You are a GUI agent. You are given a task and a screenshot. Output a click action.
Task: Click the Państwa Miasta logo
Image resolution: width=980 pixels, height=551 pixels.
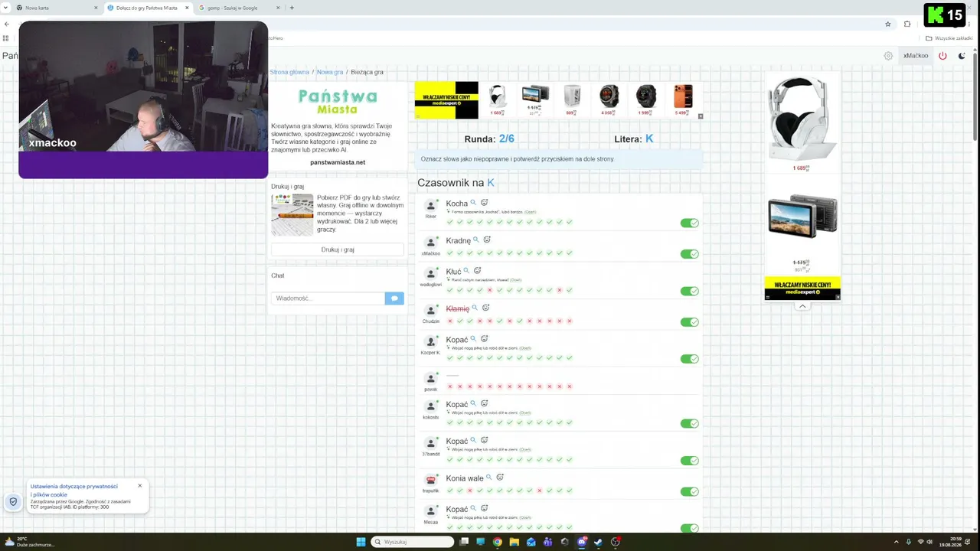point(338,100)
